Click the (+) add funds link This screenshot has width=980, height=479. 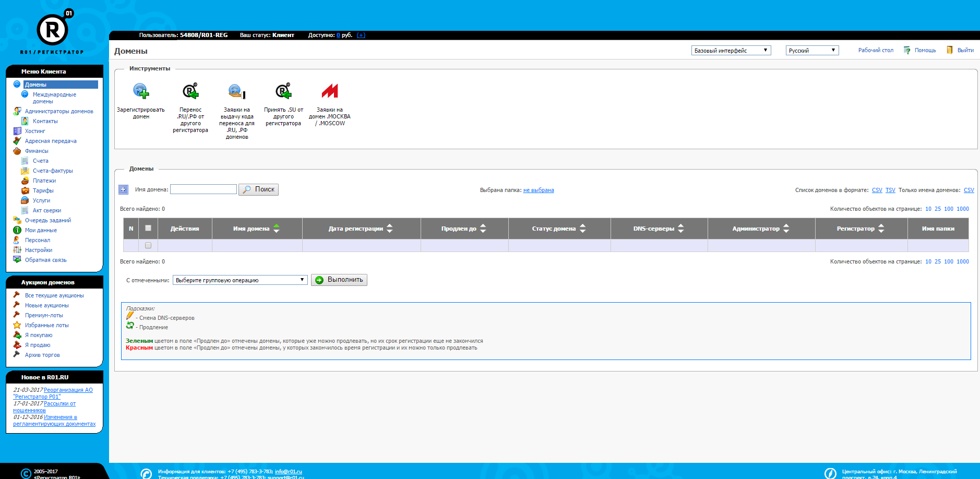point(361,35)
